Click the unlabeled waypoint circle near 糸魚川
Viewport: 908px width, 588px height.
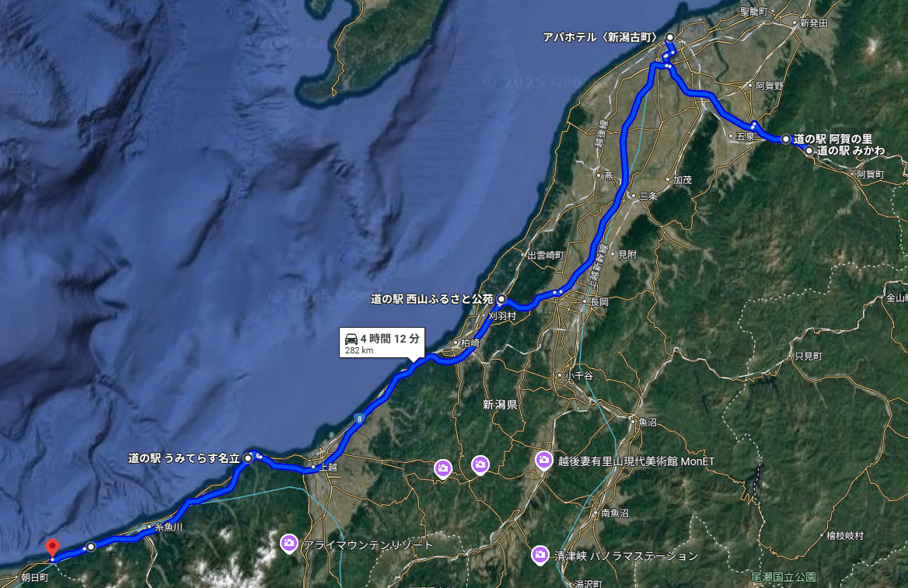tap(91, 547)
